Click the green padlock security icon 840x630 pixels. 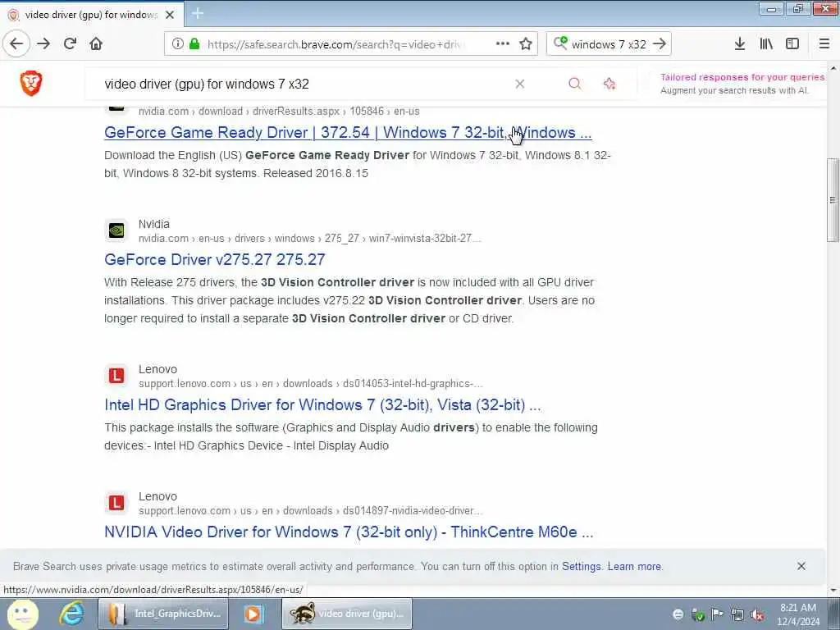click(x=194, y=44)
